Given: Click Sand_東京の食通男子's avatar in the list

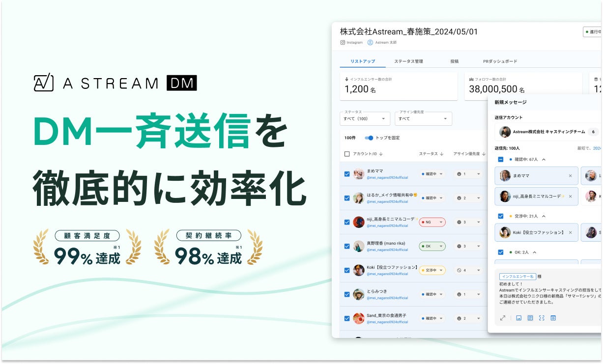Looking at the screenshot, I should tap(359, 318).
